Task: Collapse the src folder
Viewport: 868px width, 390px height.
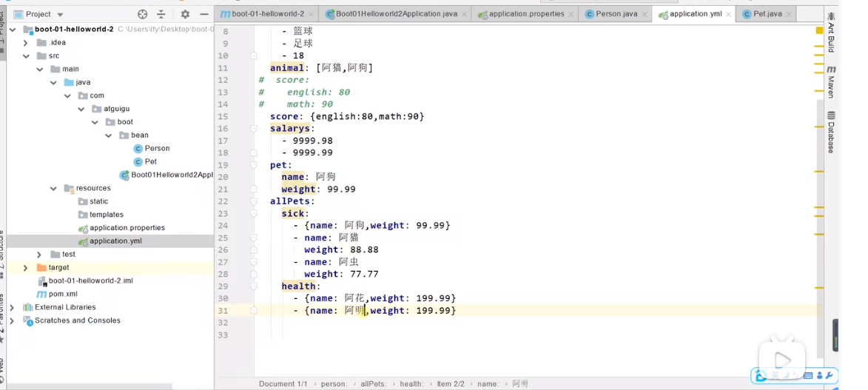Action: pos(25,56)
